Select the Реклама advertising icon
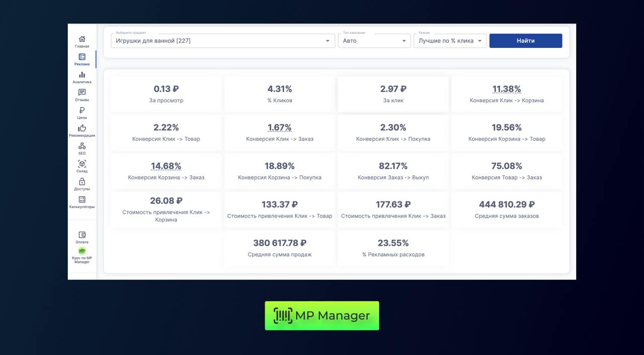Viewport: 644px width, 355px height. coord(82,57)
